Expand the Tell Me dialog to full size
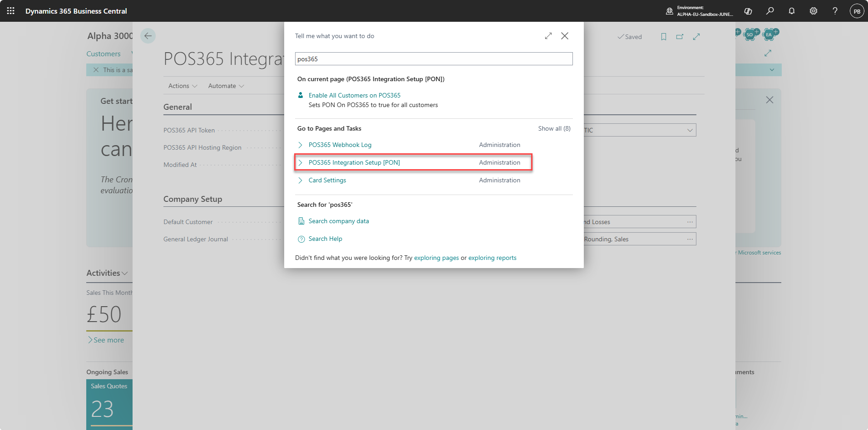Image resolution: width=868 pixels, height=430 pixels. (x=548, y=36)
